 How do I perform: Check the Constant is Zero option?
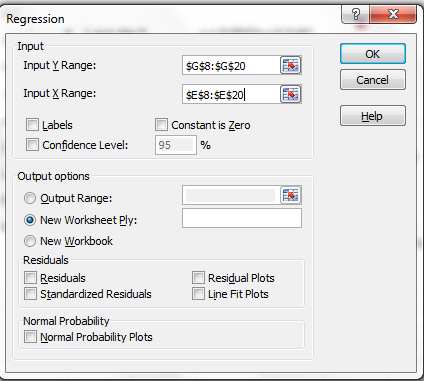click(x=161, y=125)
